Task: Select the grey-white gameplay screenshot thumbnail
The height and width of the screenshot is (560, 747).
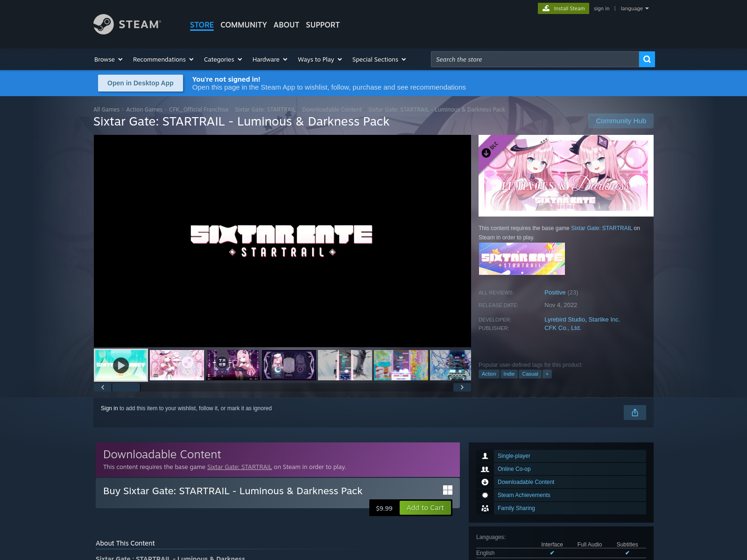Action: tap(345, 365)
